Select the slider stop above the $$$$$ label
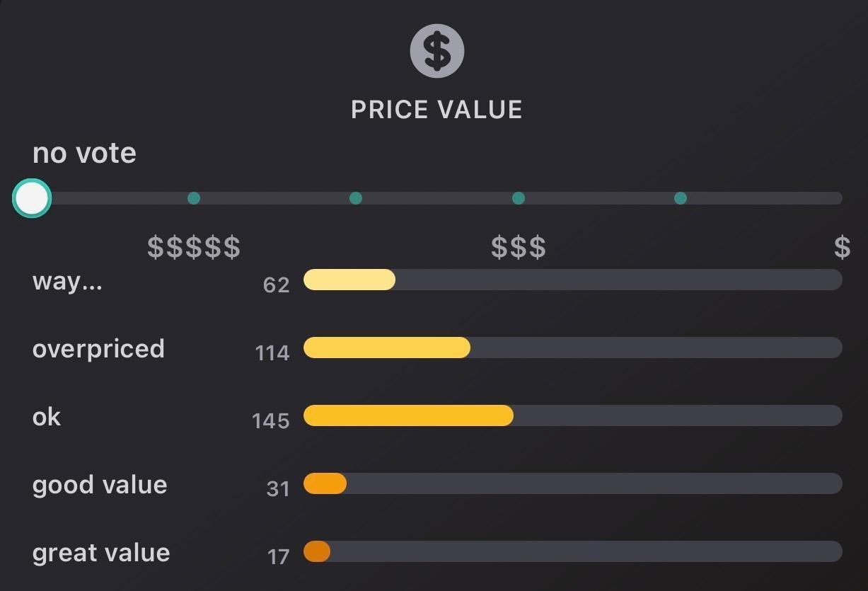The height and width of the screenshot is (591, 868). click(x=194, y=198)
